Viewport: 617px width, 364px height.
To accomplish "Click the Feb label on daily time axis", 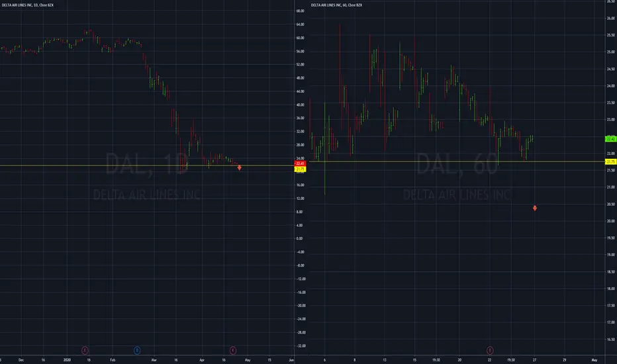I will (x=113, y=360).
